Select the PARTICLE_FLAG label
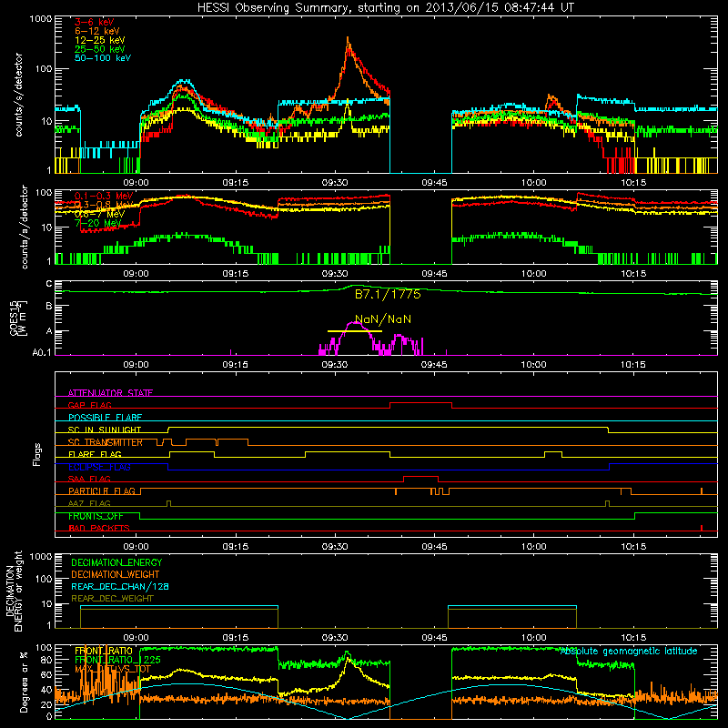 click(x=102, y=491)
